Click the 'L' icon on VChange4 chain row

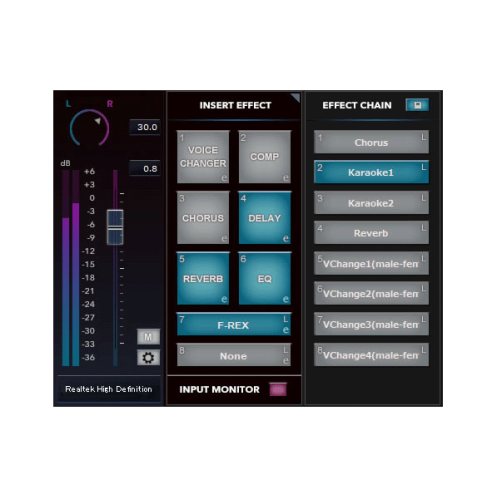423,350
